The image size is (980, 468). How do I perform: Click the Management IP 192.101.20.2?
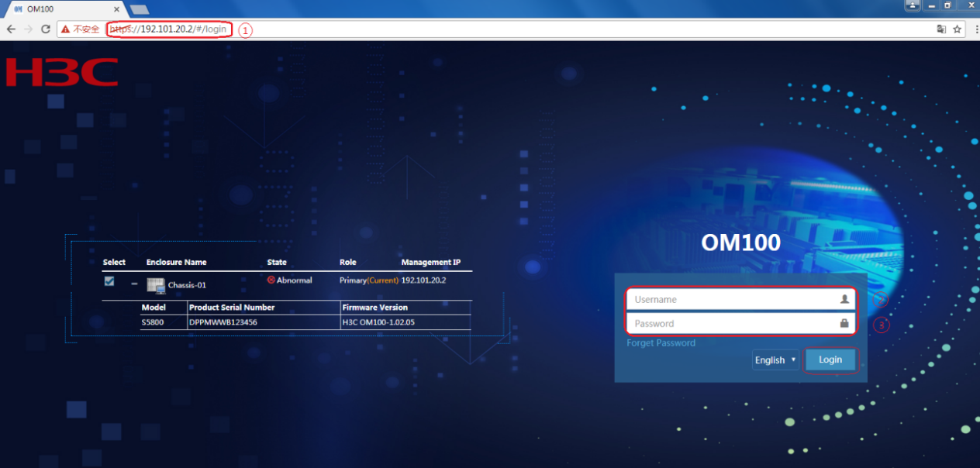(423, 280)
